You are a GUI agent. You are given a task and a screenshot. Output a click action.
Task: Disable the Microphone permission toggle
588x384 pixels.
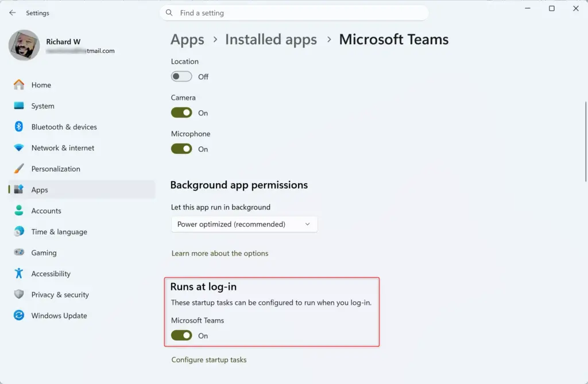click(x=181, y=149)
